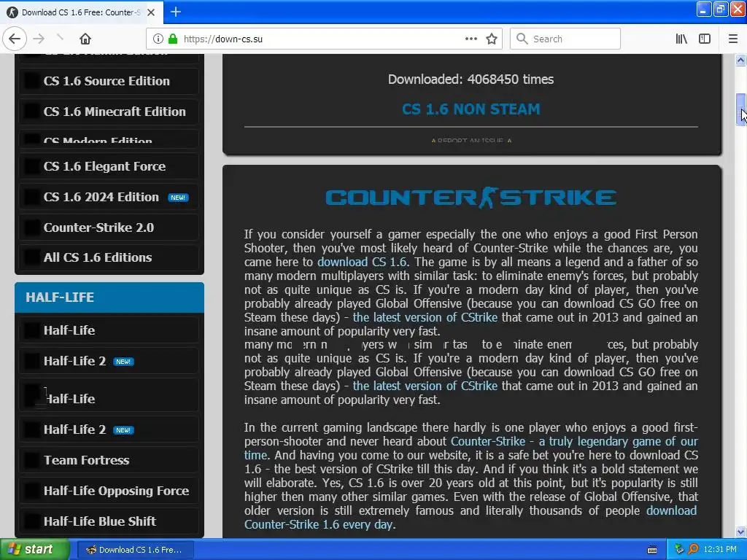The image size is (747, 560).
Task: Open a new tab with plus button
Action: [176, 12]
